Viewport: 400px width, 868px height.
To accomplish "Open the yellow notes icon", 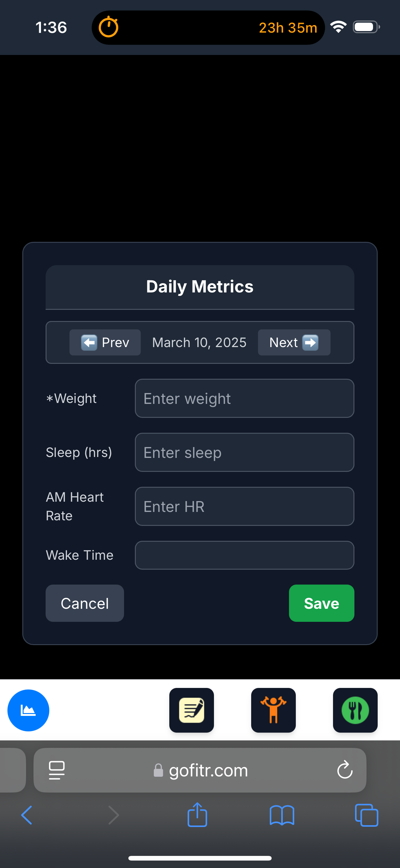I will click(x=192, y=710).
